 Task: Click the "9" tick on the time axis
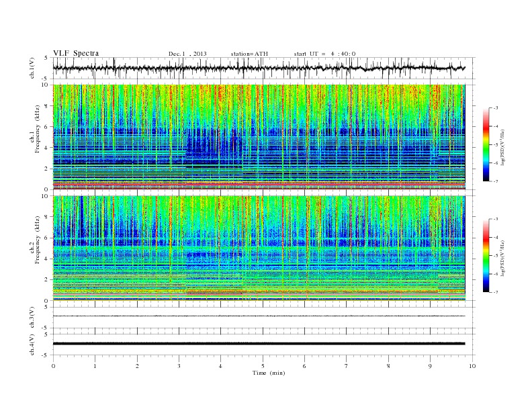430,366
